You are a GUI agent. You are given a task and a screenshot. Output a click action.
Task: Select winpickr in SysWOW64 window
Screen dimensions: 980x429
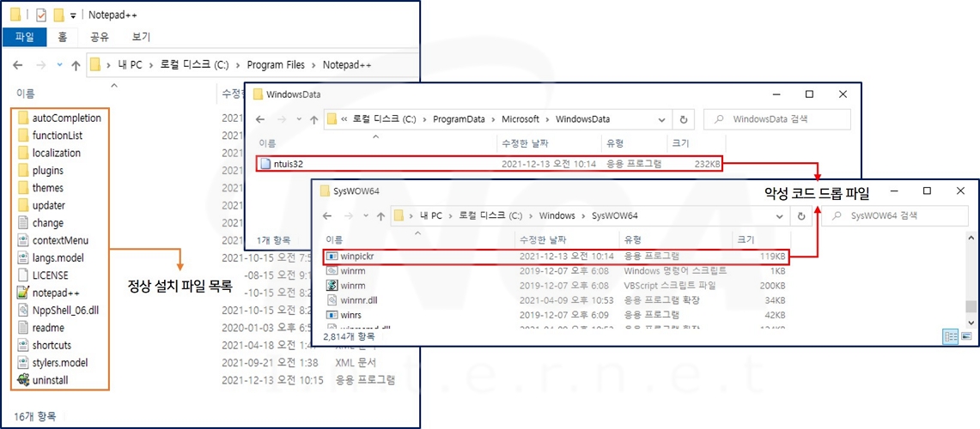tap(556, 256)
